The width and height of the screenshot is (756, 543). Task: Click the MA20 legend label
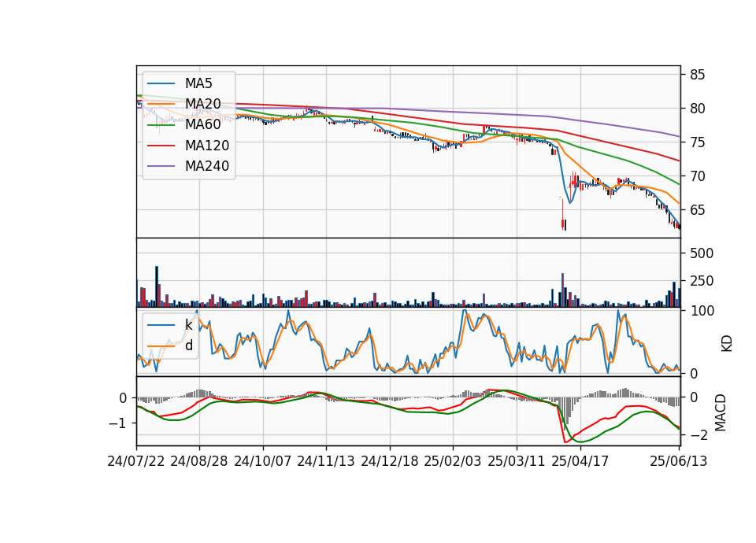(x=202, y=104)
